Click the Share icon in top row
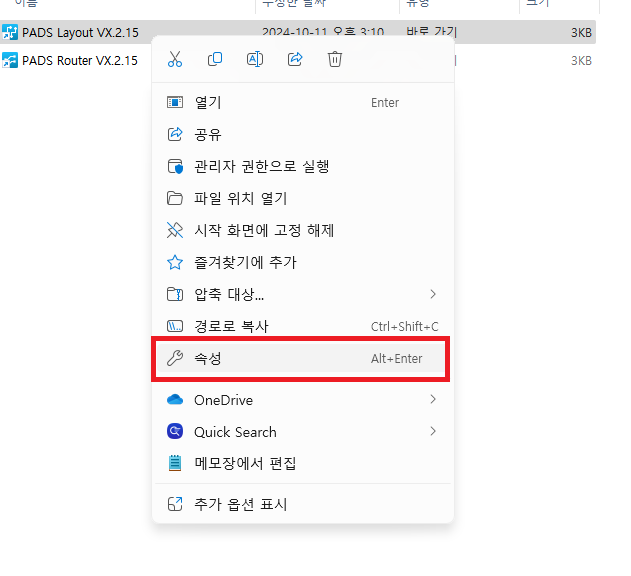 pos(295,59)
